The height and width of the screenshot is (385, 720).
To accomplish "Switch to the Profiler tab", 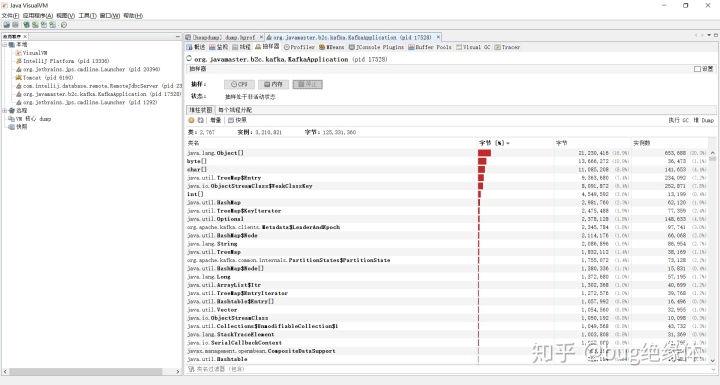I will click(299, 47).
